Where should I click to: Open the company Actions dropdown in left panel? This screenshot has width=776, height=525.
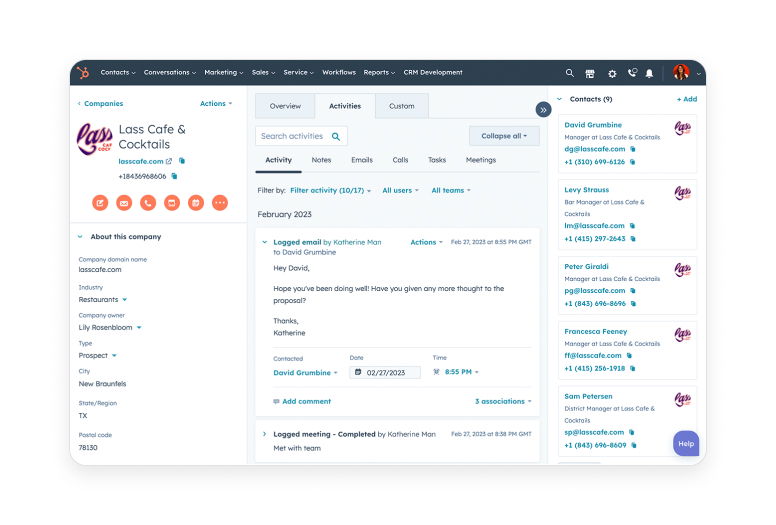pyautogui.click(x=216, y=103)
